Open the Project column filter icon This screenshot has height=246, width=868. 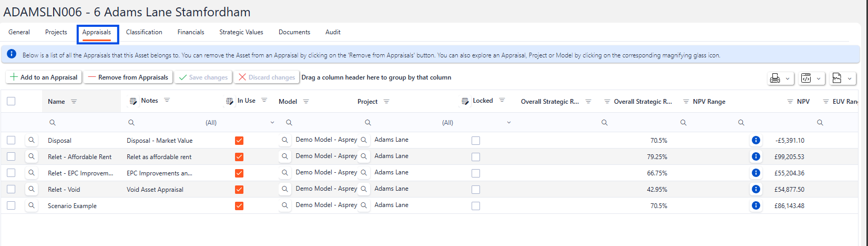(x=386, y=102)
